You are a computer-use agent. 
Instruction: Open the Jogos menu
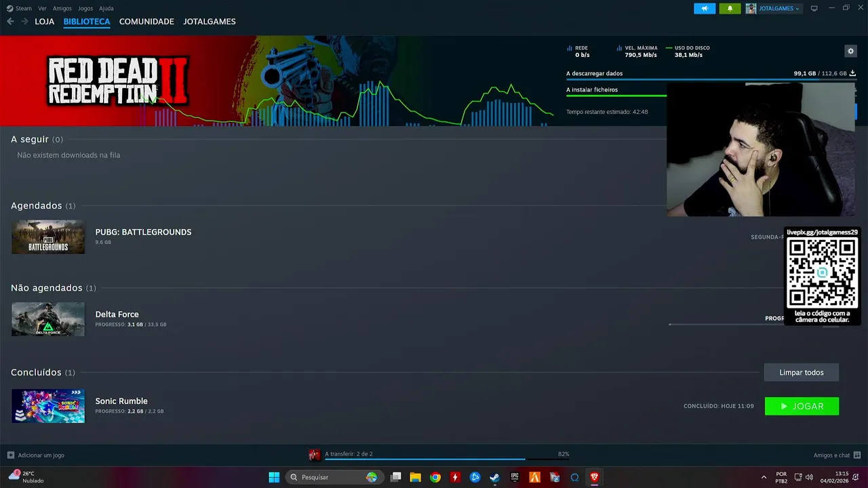click(85, 8)
